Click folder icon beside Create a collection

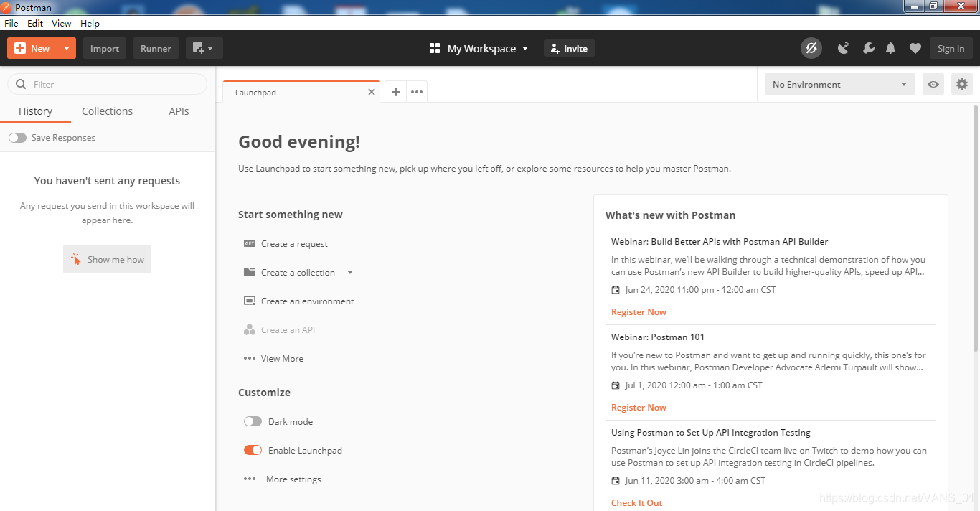click(x=250, y=272)
